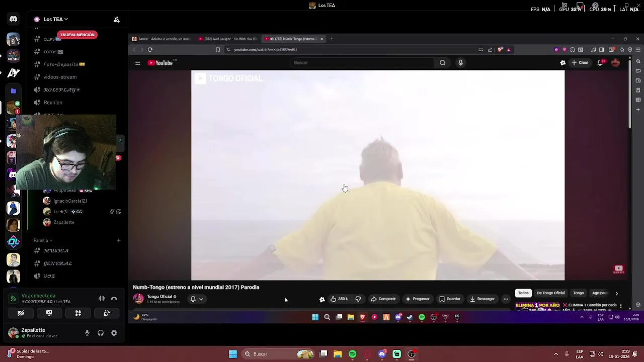The width and height of the screenshot is (644, 362).
Task: Click the invite people icon beside Los TEA
Action: (116, 20)
